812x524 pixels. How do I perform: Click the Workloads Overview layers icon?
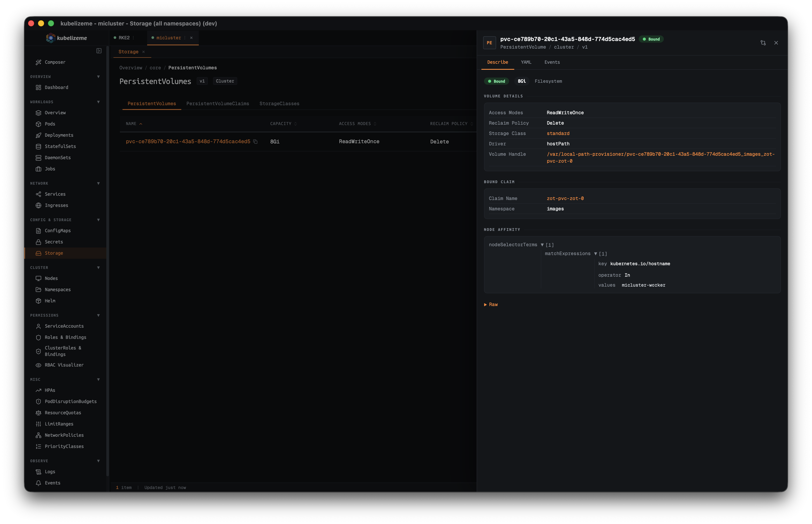[38, 113]
